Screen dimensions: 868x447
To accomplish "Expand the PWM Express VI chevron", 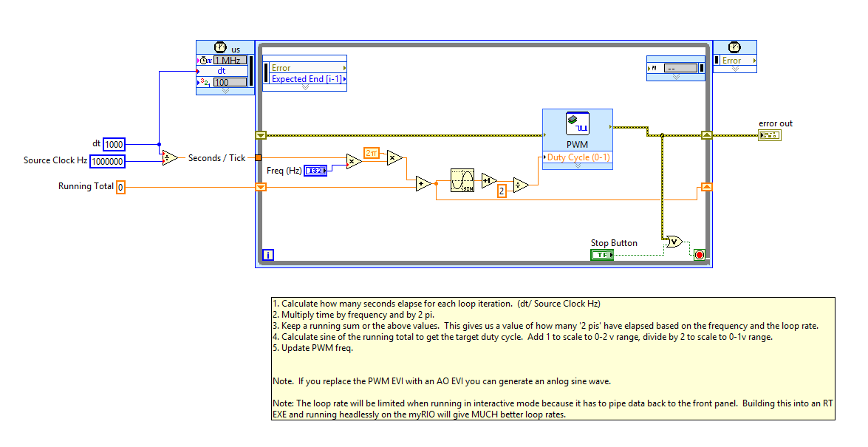I will [x=578, y=166].
